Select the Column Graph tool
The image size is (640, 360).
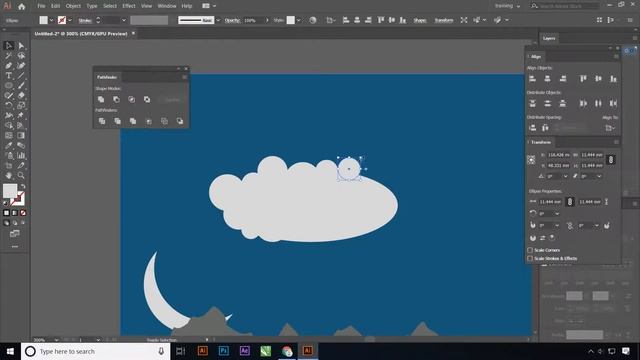coord(21,156)
